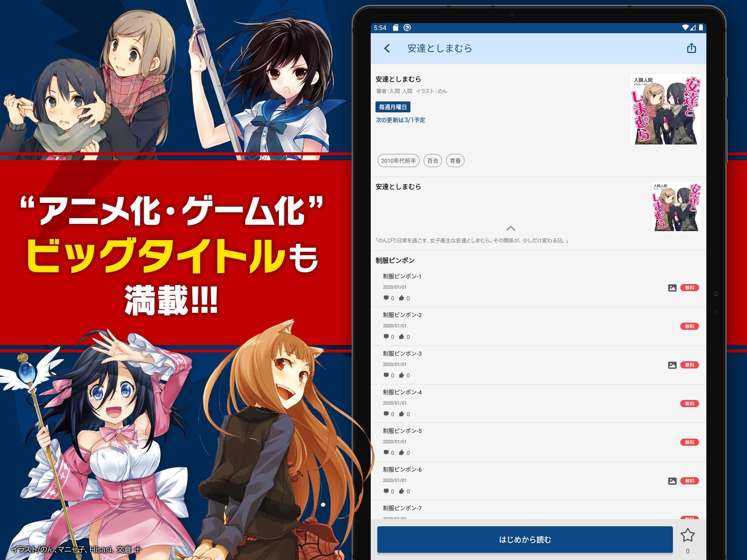Tap はじめから読む button

(x=525, y=539)
